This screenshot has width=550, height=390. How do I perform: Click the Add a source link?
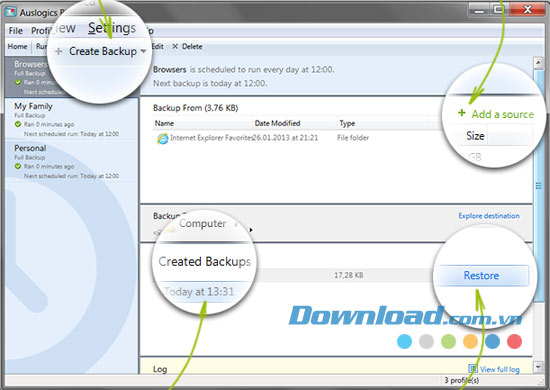502,114
